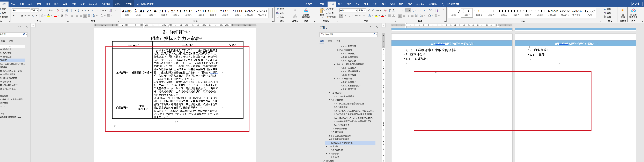Go to 1.5.1 2024年审计报告 in navigation pane
Image resolution: width=644 pixels, height=162 pixels.
coord(344,96)
